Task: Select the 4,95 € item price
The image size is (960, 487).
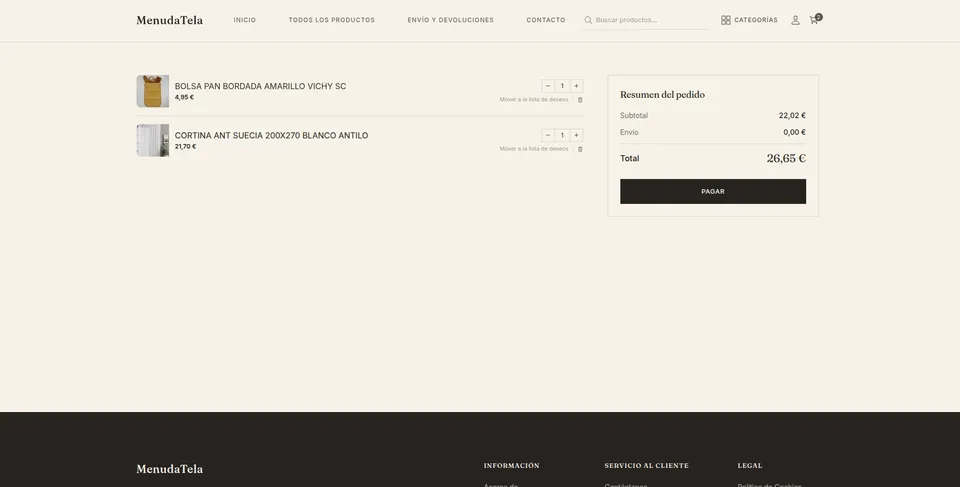Action: (x=184, y=97)
